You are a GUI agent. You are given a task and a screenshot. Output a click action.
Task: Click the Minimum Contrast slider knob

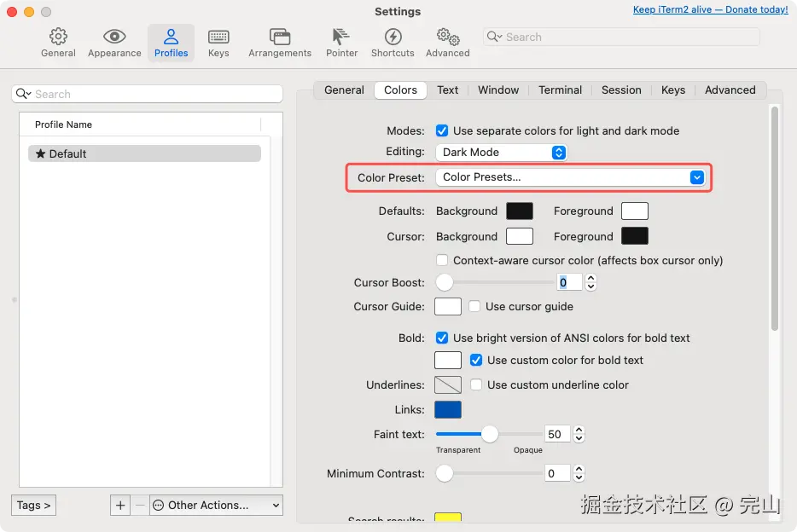[445, 473]
